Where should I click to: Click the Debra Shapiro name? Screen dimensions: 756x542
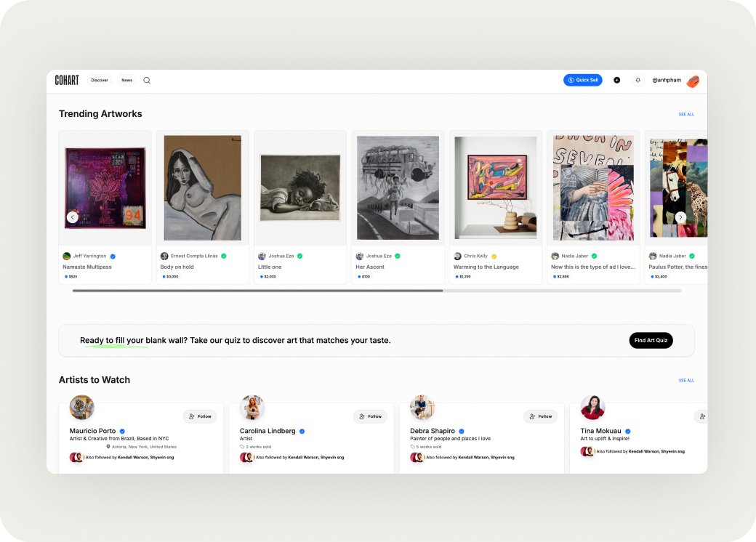433,431
